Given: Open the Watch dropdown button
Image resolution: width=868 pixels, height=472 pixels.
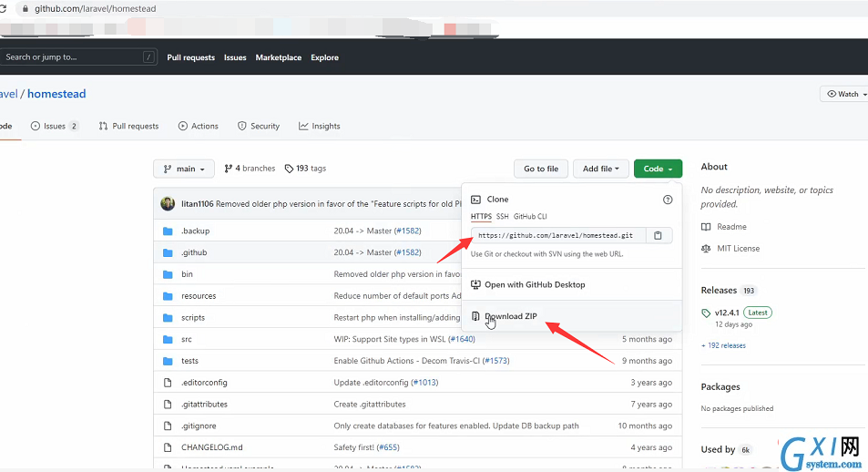Looking at the screenshot, I should click(844, 94).
